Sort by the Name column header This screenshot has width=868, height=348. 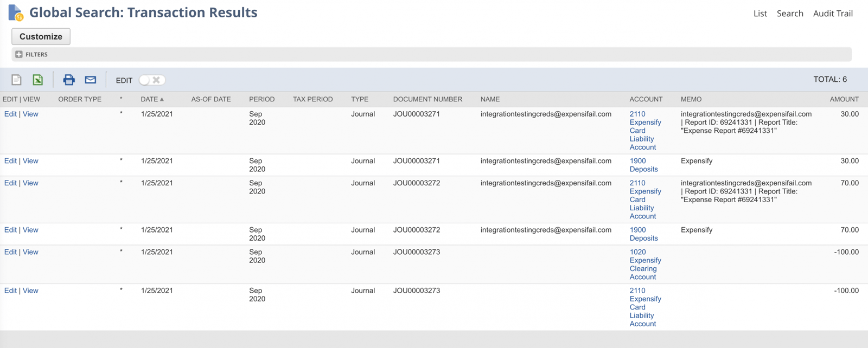point(490,99)
